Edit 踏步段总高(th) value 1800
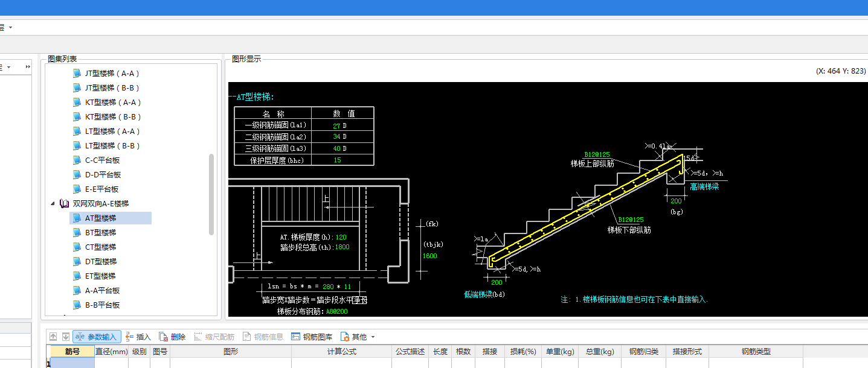 [x=341, y=247]
